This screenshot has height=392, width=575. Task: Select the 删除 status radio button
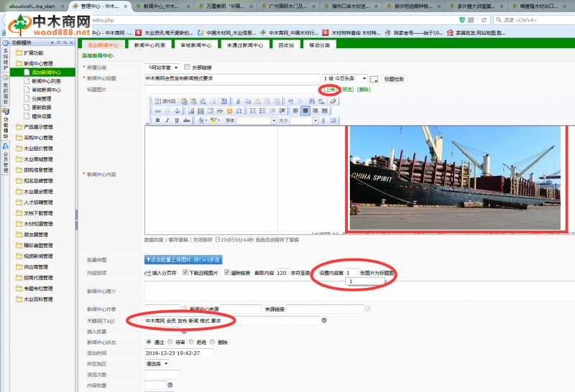click(212, 342)
